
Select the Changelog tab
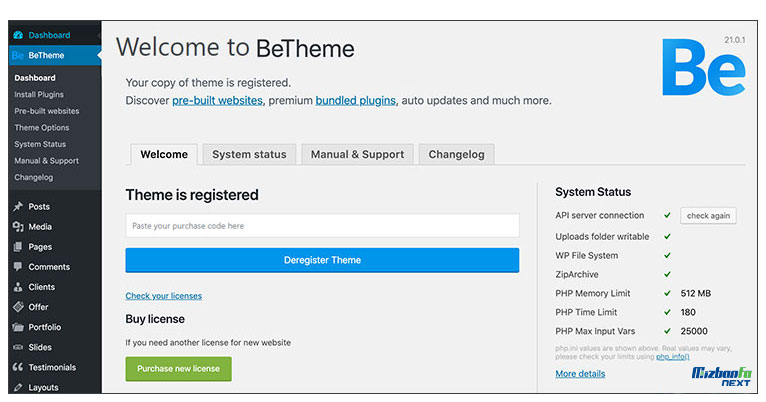[x=457, y=154]
